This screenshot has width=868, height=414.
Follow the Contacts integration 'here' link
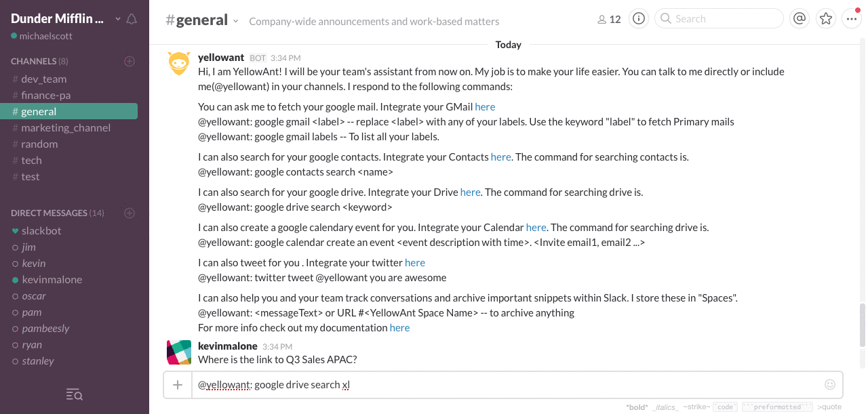[500, 157]
